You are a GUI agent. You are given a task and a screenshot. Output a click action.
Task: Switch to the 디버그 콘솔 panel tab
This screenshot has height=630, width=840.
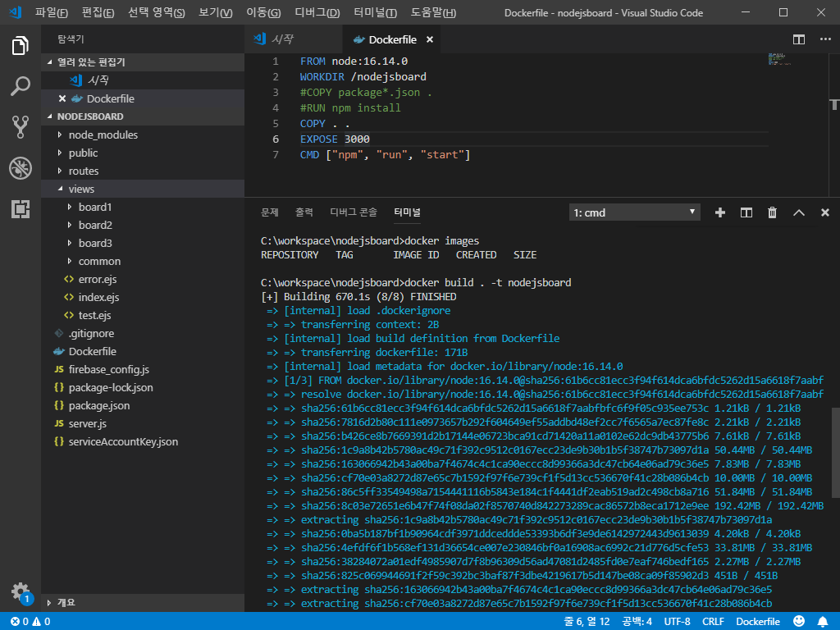(x=354, y=212)
